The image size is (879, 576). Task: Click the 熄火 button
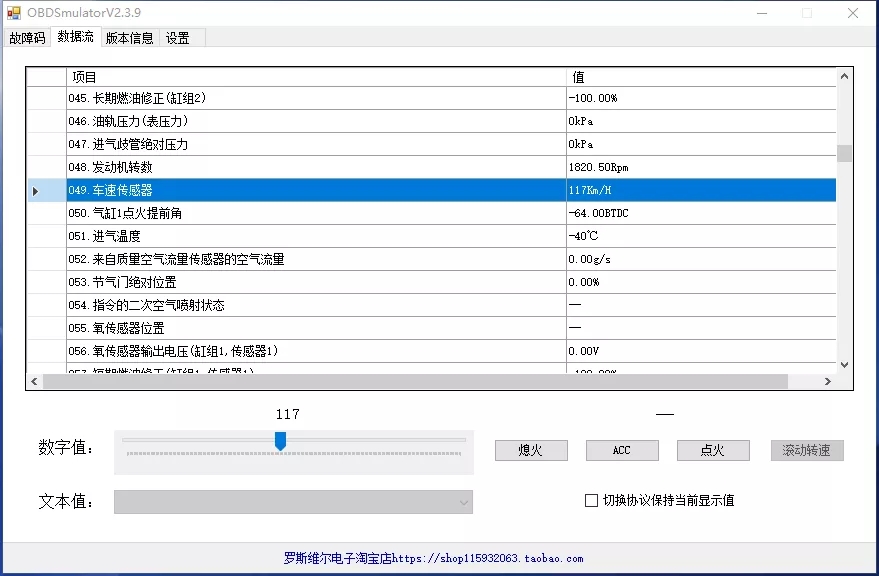point(530,450)
